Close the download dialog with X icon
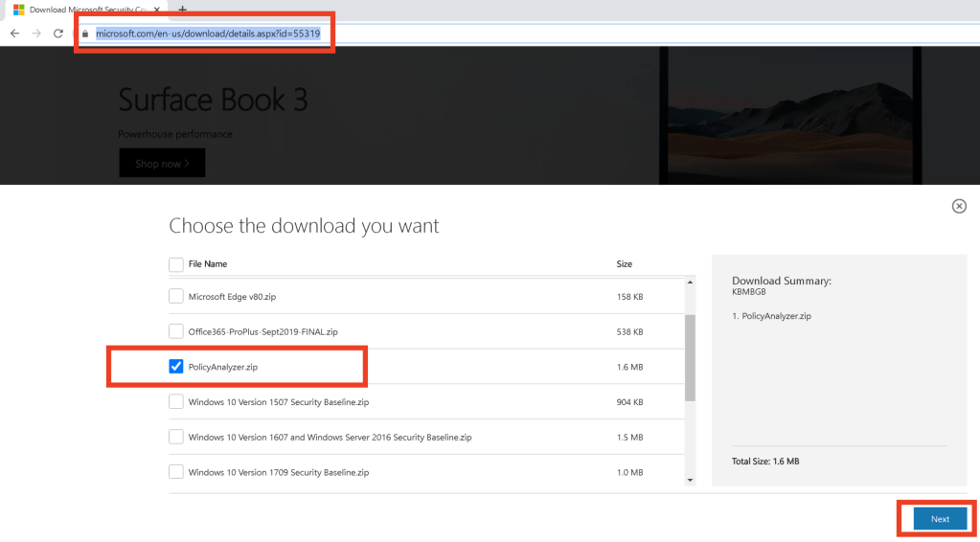This screenshot has height=542, width=980. (x=959, y=206)
